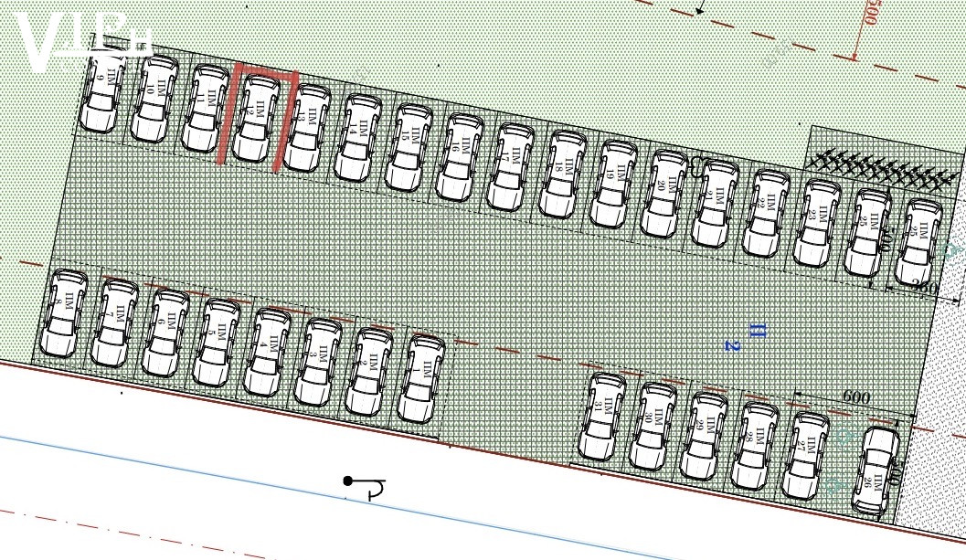Click the 600 dimension label
Viewport: 966px width, 560px height.
click(855, 398)
